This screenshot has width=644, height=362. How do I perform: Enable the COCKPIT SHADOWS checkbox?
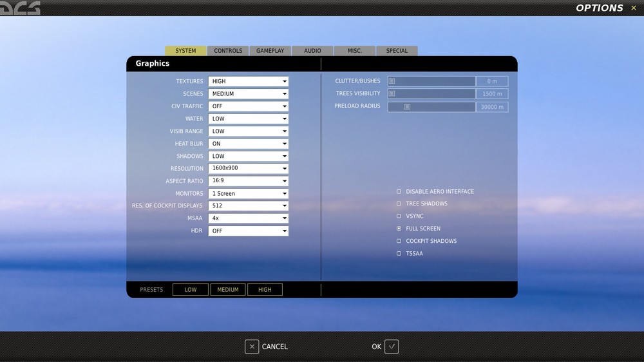[x=399, y=241]
